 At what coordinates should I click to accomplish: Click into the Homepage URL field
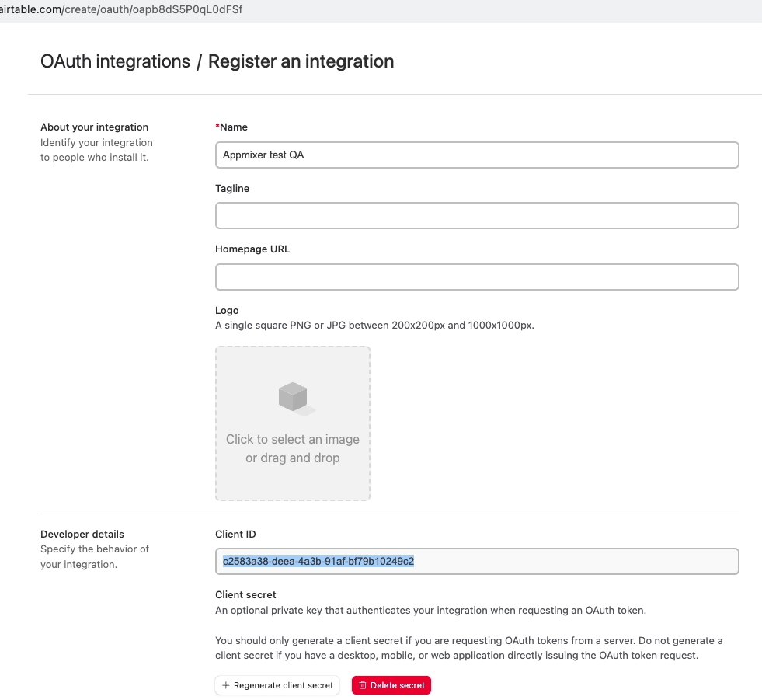click(476, 277)
